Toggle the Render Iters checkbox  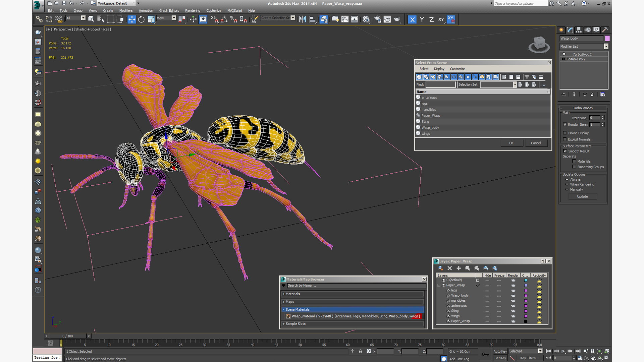pyautogui.click(x=565, y=125)
